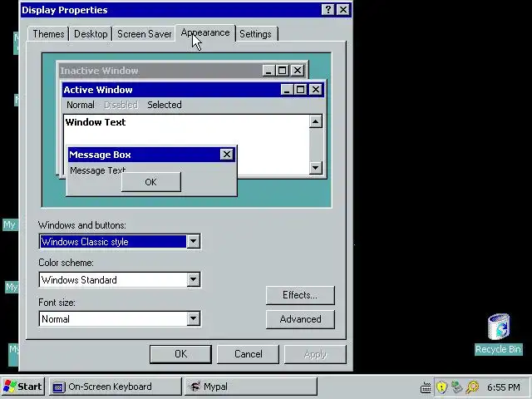Click the Appearance tab
Viewport: 532px width, 399px height.
click(x=205, y=33)
